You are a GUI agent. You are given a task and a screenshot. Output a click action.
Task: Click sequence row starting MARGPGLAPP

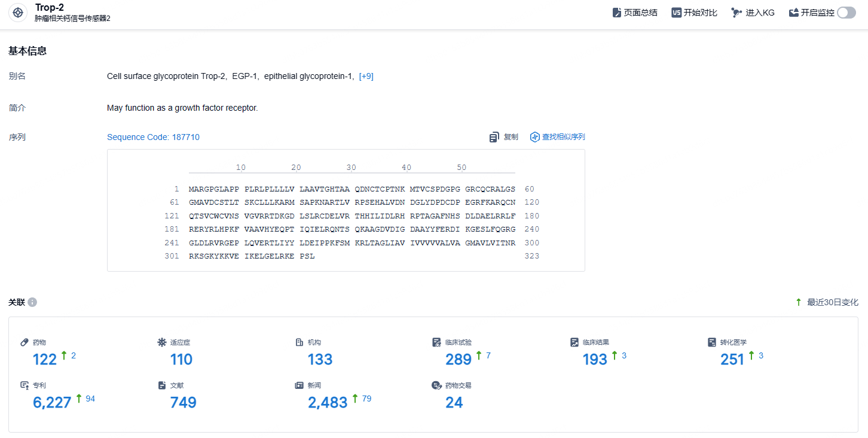click(x=352, y=189)
